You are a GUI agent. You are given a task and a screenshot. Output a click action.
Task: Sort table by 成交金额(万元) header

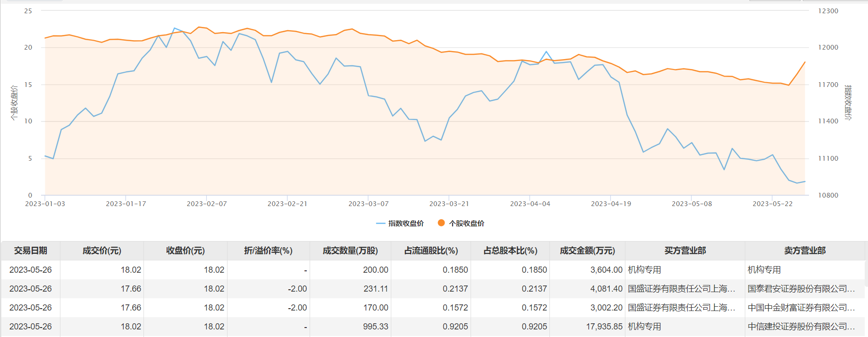tap(587, 251)
